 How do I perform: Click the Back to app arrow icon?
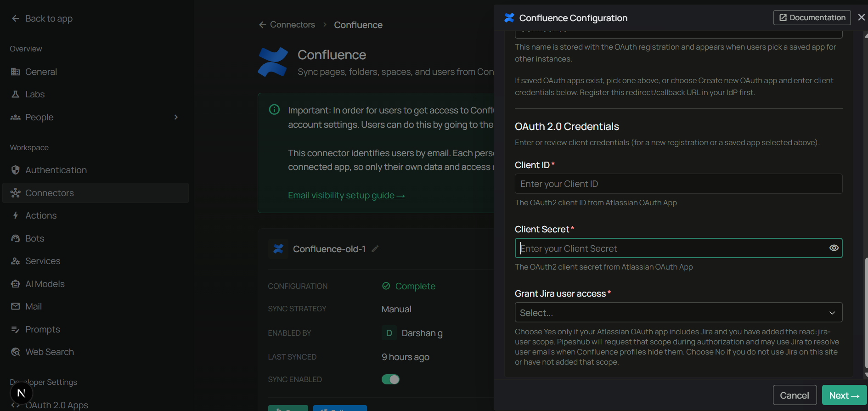click(15, 18)
